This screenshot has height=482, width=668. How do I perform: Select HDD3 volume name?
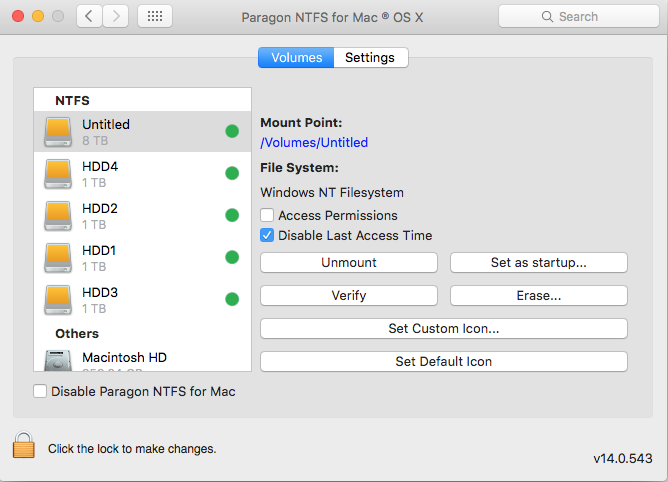click(100, 292)
